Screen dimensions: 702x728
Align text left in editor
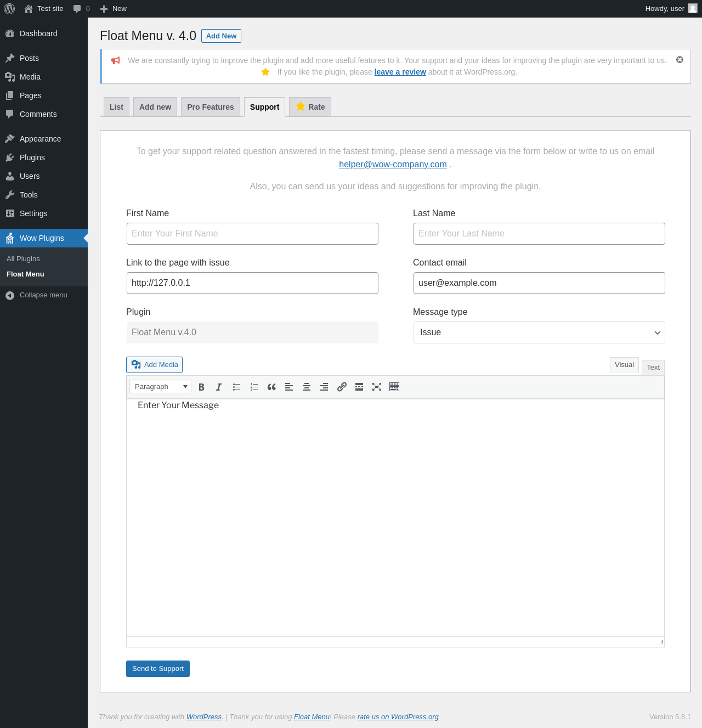coord(289,387)
